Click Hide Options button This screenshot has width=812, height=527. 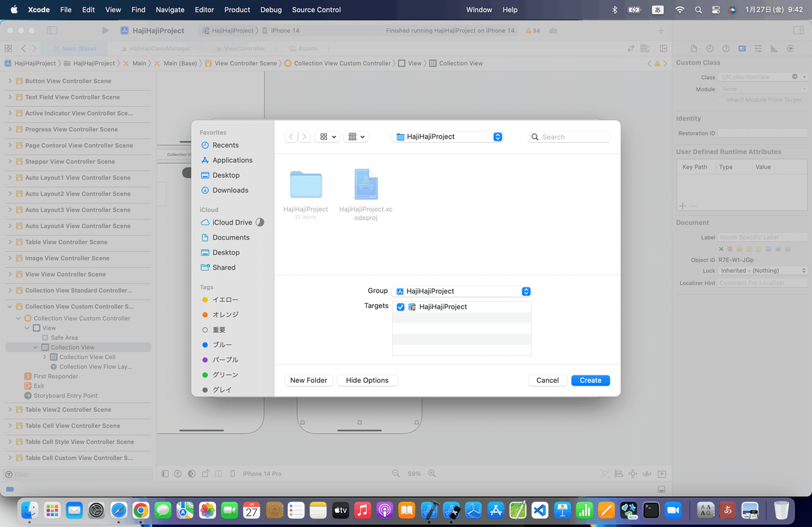click(x=367, y=380)
